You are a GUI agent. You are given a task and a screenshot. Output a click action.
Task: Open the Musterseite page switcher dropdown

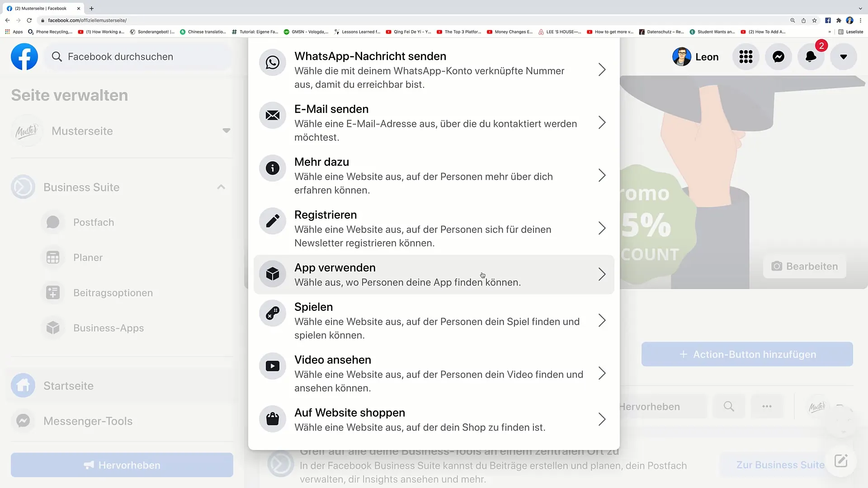click(x=226, y=131)
